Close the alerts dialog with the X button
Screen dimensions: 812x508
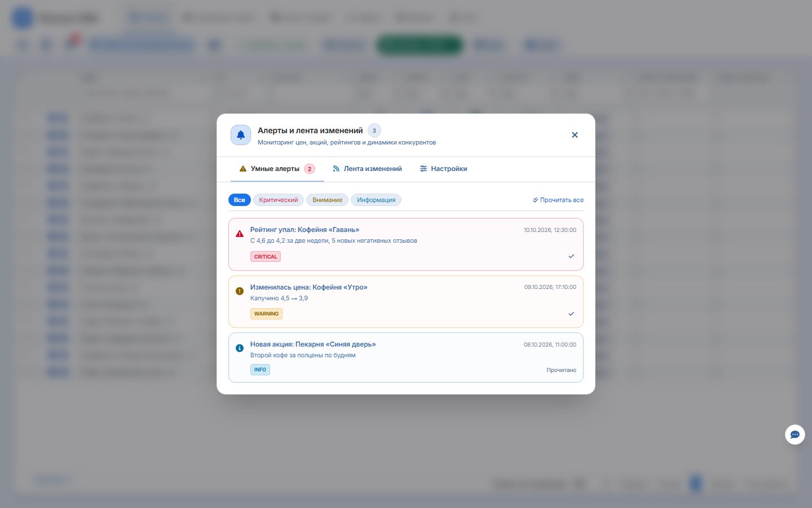point(575,135)
